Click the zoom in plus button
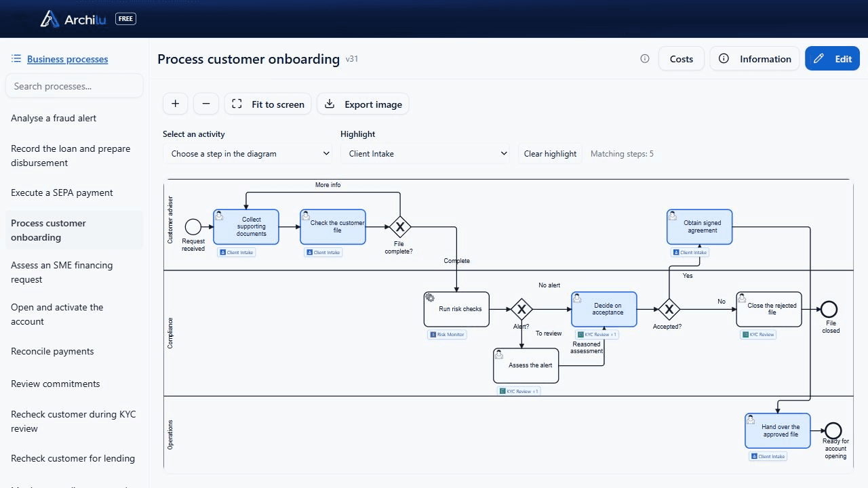Screen dimensions: 868x488 click(175, 104)
